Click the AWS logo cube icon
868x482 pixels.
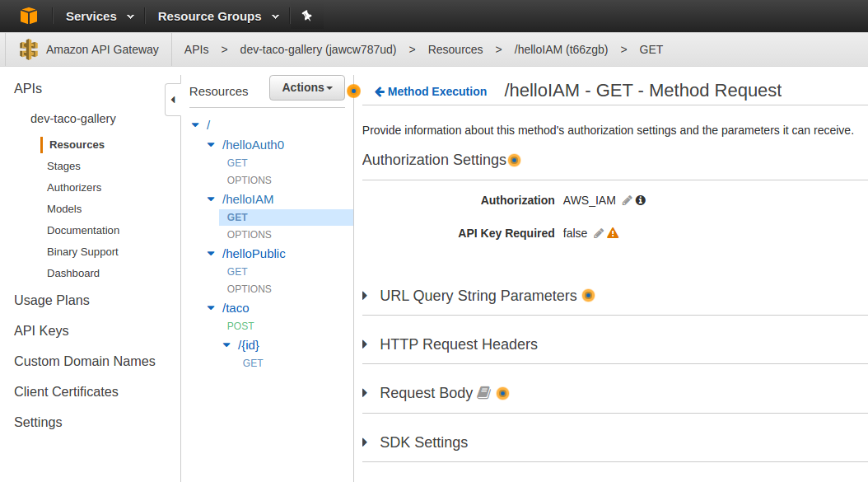29,15
